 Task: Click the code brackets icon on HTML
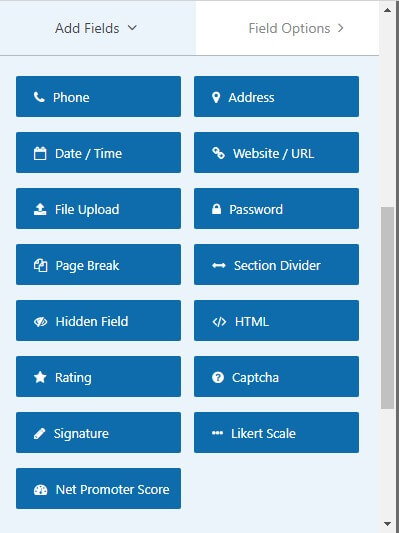219,322
